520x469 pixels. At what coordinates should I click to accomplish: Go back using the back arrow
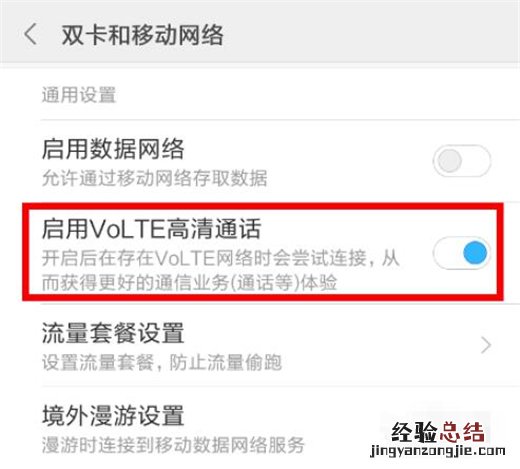tap(31, 34)
